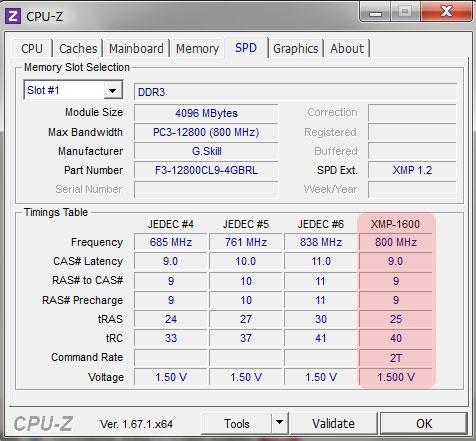The image size is (476, 441).
Task: Click the tRAS value 30
Action: (x=321, y=319)
